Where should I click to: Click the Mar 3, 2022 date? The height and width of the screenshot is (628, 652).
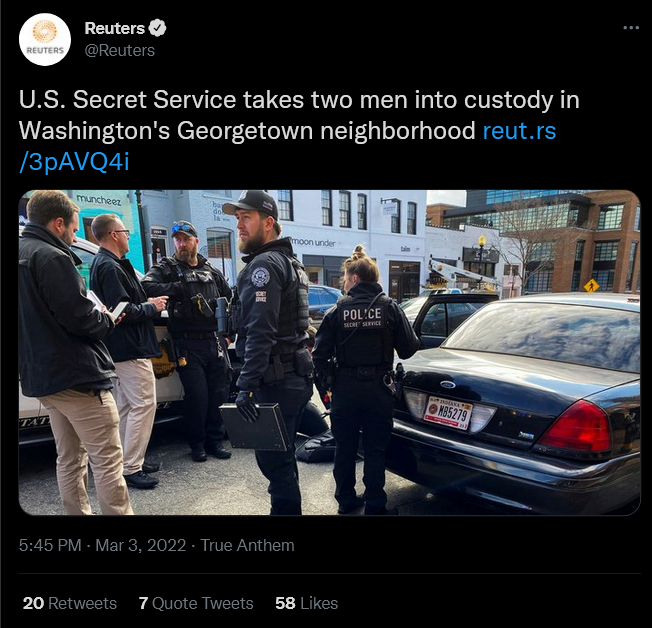pyautogui.click(x=141, y=545)
